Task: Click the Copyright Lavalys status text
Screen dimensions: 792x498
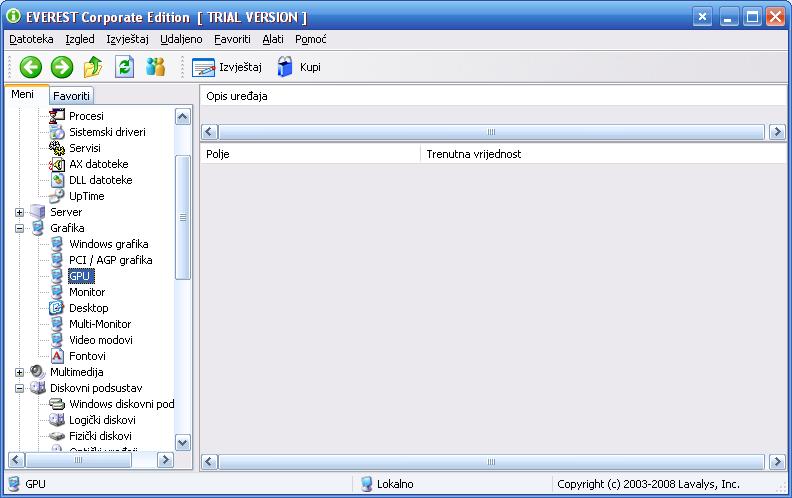Action: click(648, 484)
